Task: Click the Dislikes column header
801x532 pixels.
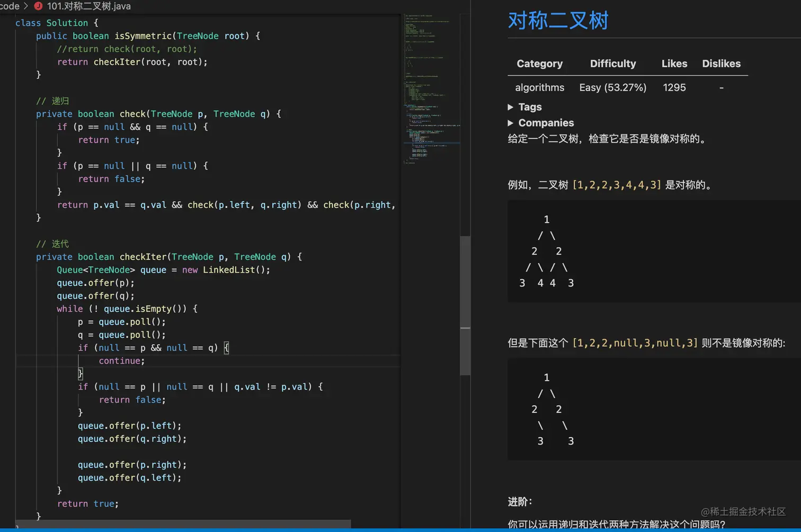Action: [722, 64]
